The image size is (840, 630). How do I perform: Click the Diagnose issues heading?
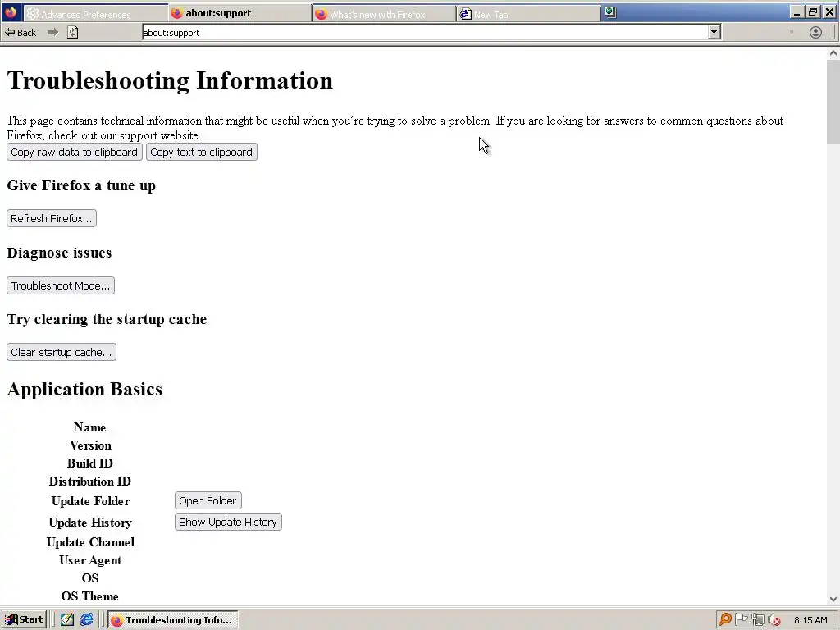59,253
